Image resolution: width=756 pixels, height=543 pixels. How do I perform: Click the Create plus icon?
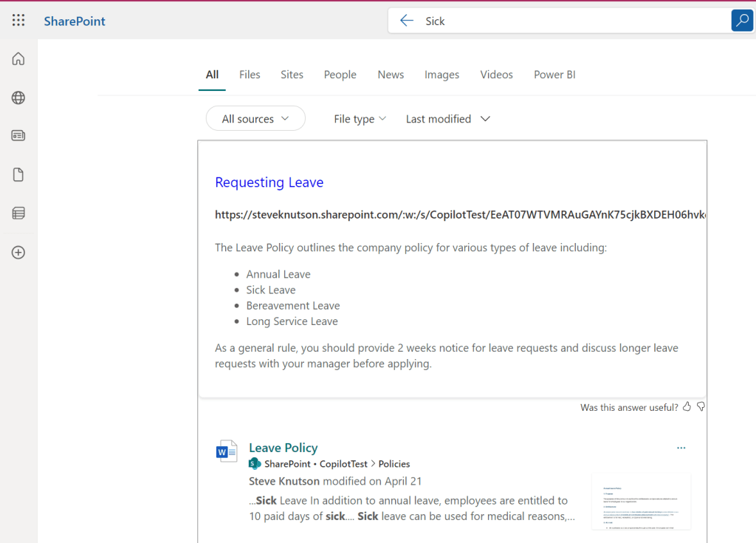[18, 253]
